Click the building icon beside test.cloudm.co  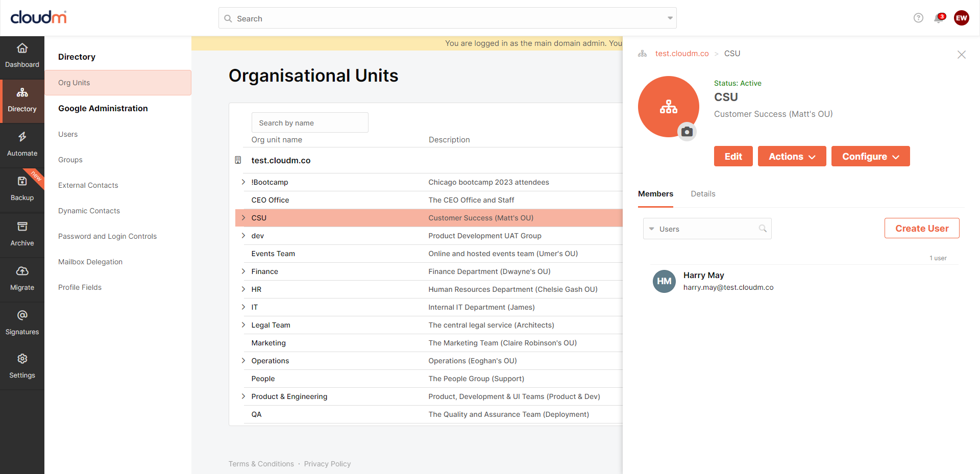click(x=238, y=160)
